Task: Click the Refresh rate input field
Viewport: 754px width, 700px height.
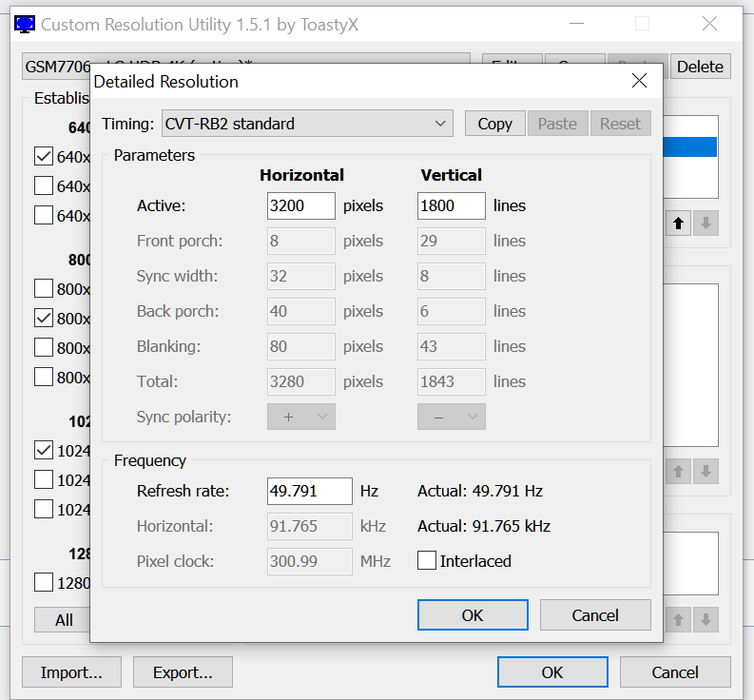Action: (309, 491)
